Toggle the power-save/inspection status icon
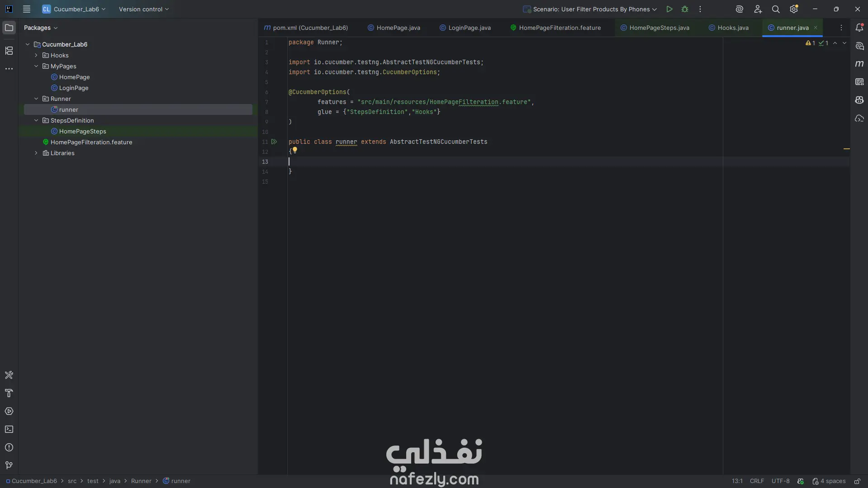The height and width of the screenshot is (488, 868). [x=801, y=481]
